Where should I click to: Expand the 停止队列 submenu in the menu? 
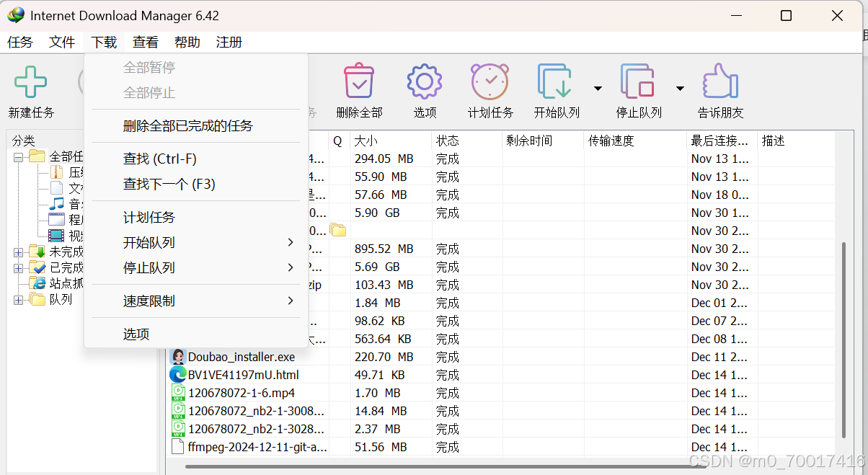click(x=291, y=267)
